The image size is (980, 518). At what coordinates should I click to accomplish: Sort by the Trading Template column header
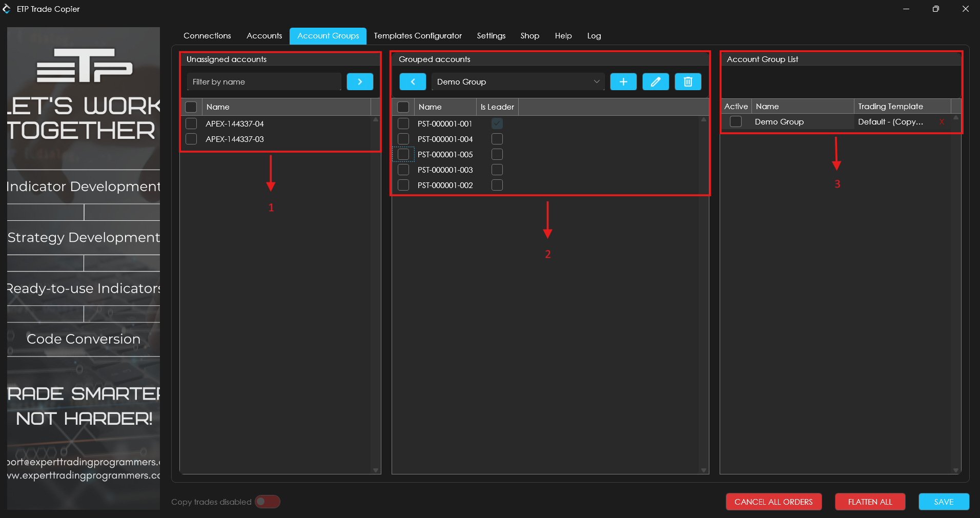[902, 107]
